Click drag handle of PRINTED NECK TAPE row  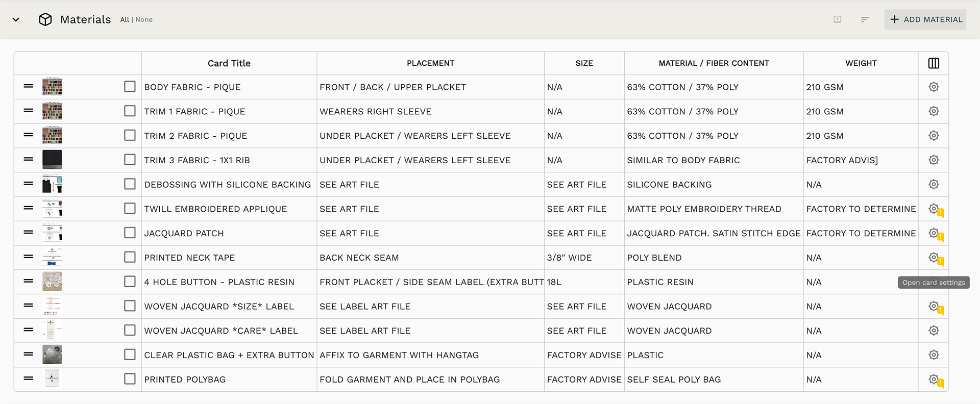tap(29, 257)
